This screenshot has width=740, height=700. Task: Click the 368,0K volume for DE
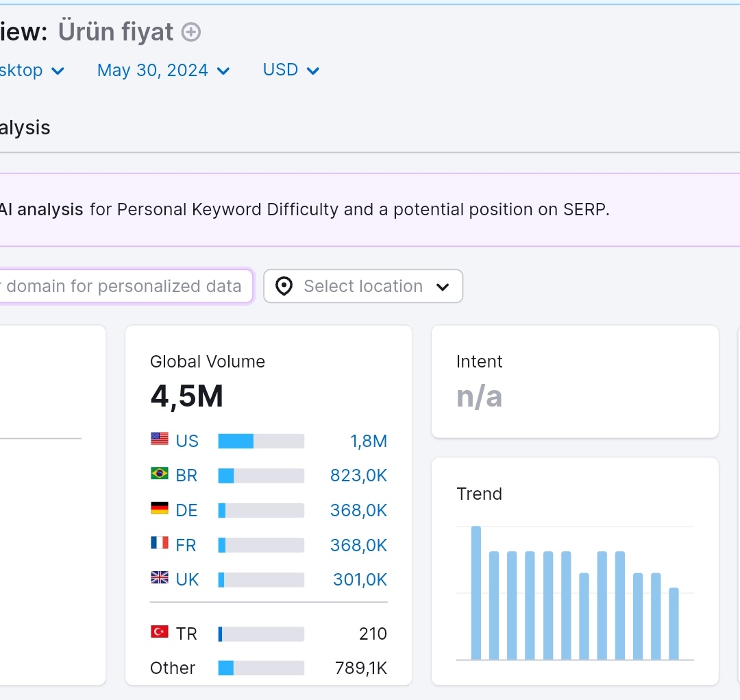(358, 511)
